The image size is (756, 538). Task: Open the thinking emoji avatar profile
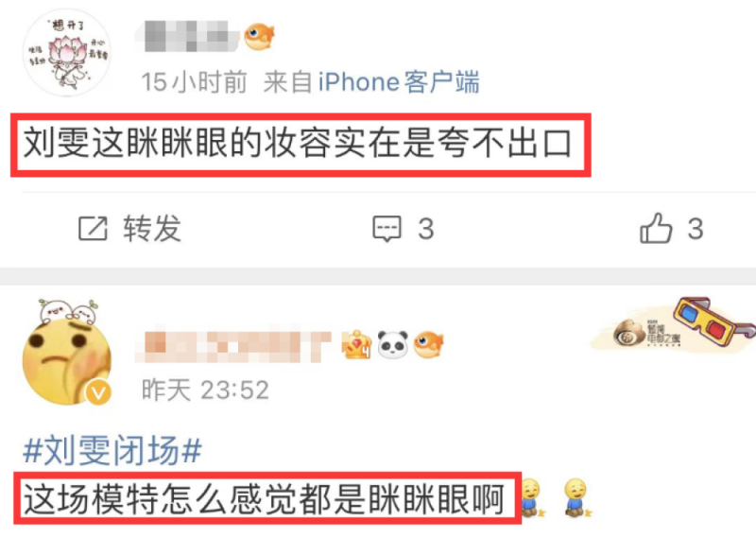pos(67,354)
